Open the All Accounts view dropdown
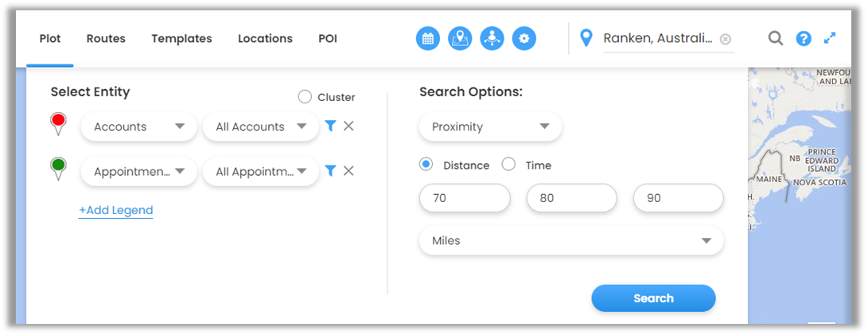 (261, 127)
